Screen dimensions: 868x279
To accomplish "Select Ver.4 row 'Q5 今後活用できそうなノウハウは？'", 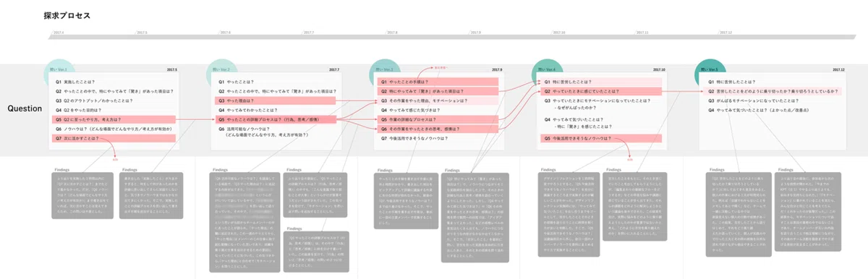I will (602, 137).
